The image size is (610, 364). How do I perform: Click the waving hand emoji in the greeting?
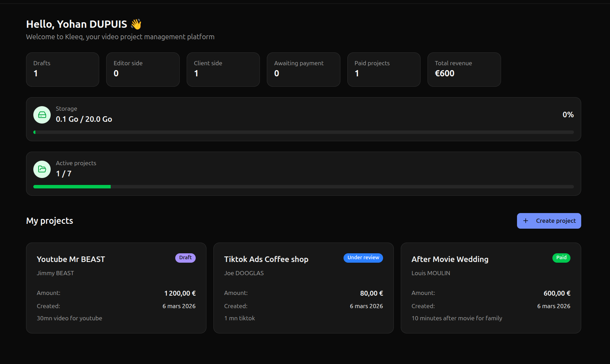tap(136, 24)
